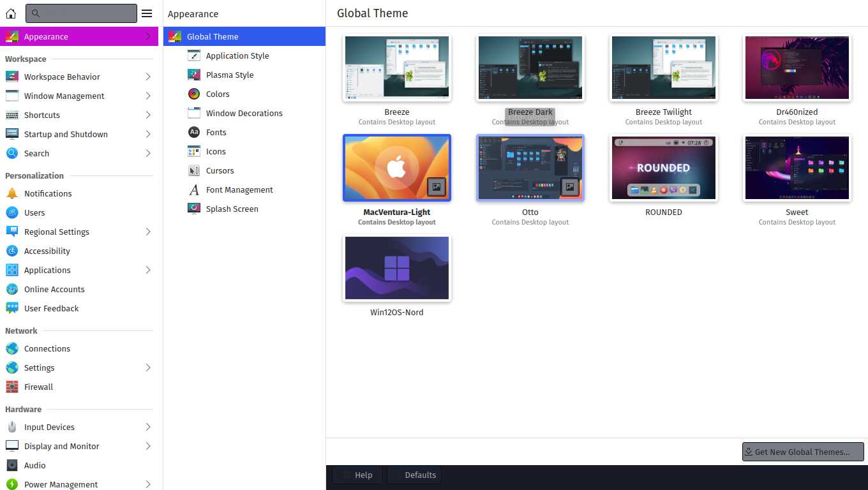The width and height of the screenshot is (868, 490).
Task: Click the Connections globe icon
Action: coord(12,348)
